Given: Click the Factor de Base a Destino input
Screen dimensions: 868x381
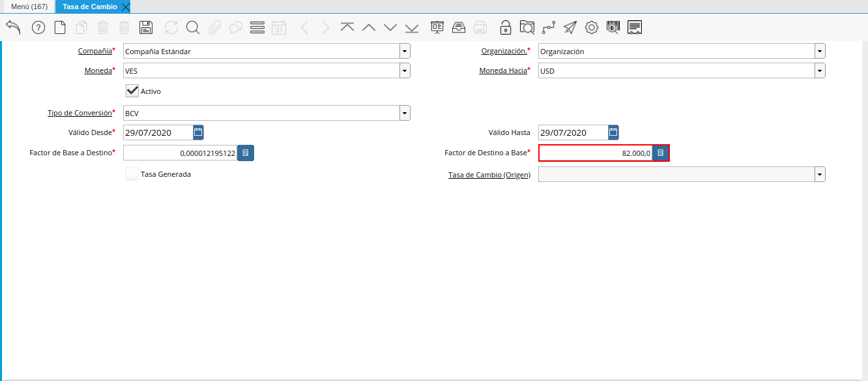Looking at the screenshot, I should coord(181,153).
